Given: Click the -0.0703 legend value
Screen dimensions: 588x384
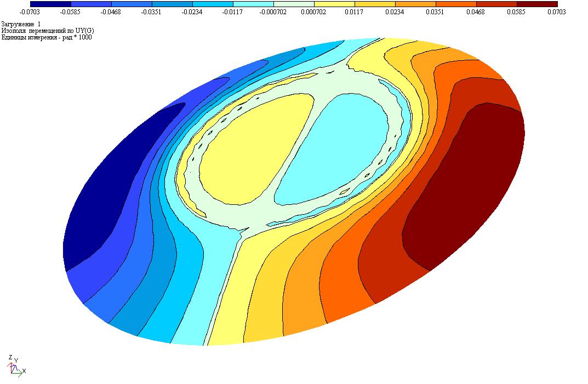Looking at the screenshot, I should 30,12.
